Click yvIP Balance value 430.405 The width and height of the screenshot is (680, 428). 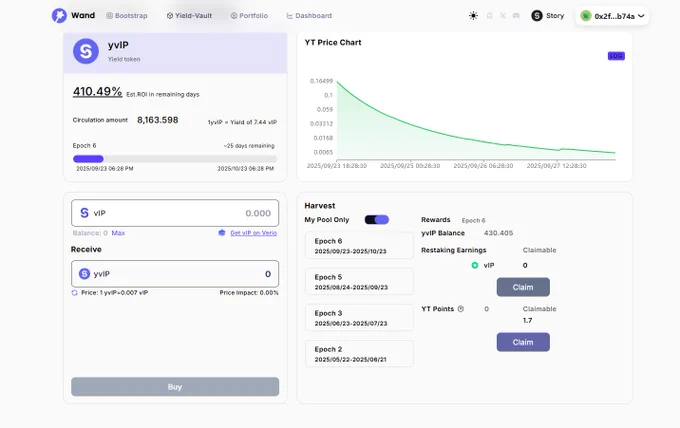click(498, 233)
